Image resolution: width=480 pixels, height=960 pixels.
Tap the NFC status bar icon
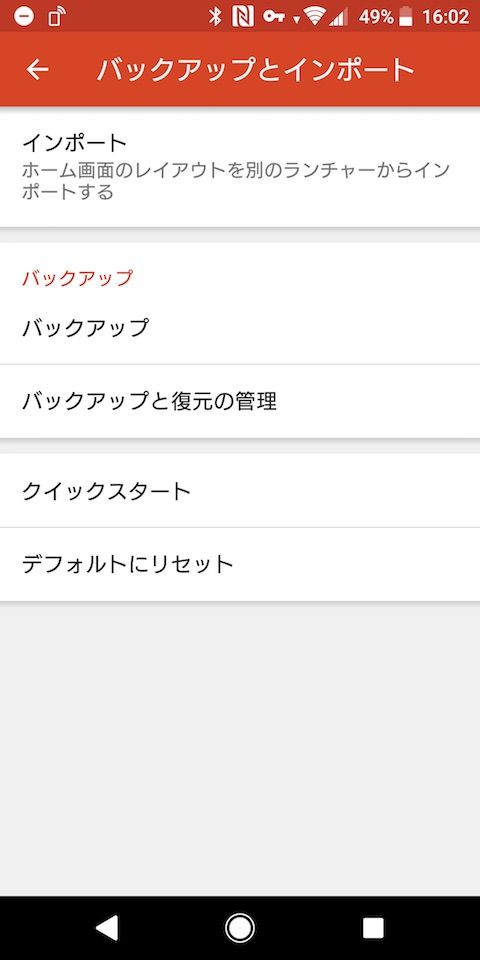(x=243, y=17)
